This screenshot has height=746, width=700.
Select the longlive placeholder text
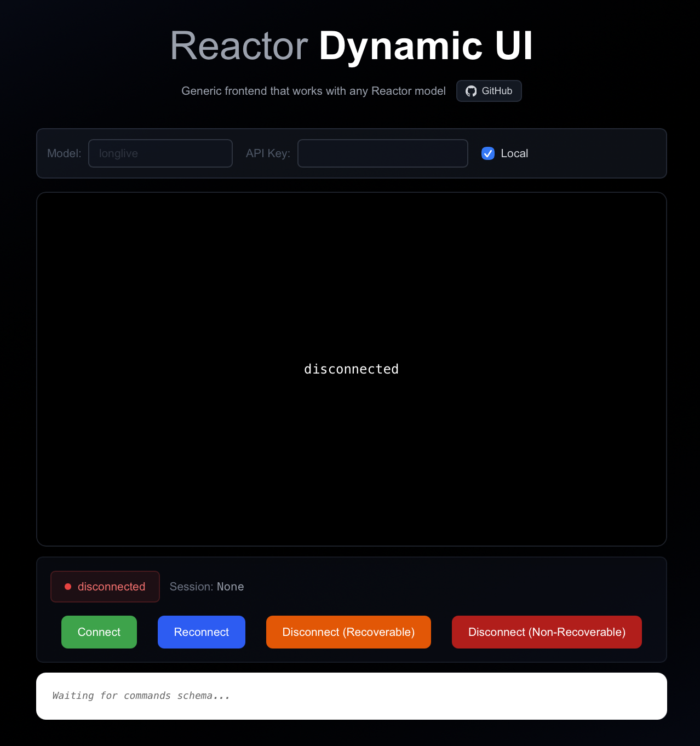click(x=119, y=153)
